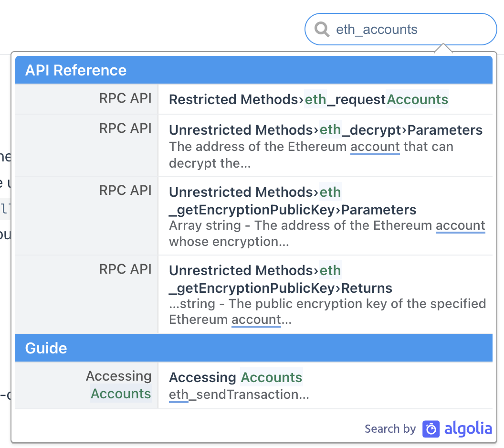Click the Accessing Accounts category label
504x448 pixels.
[119, 385]
